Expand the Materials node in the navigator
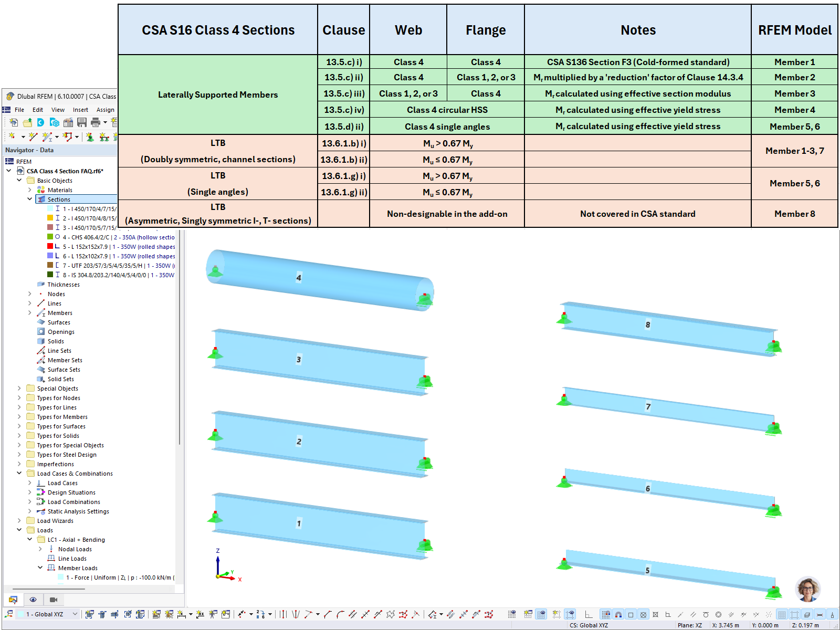The image size is (840, 630). (30, 190)
